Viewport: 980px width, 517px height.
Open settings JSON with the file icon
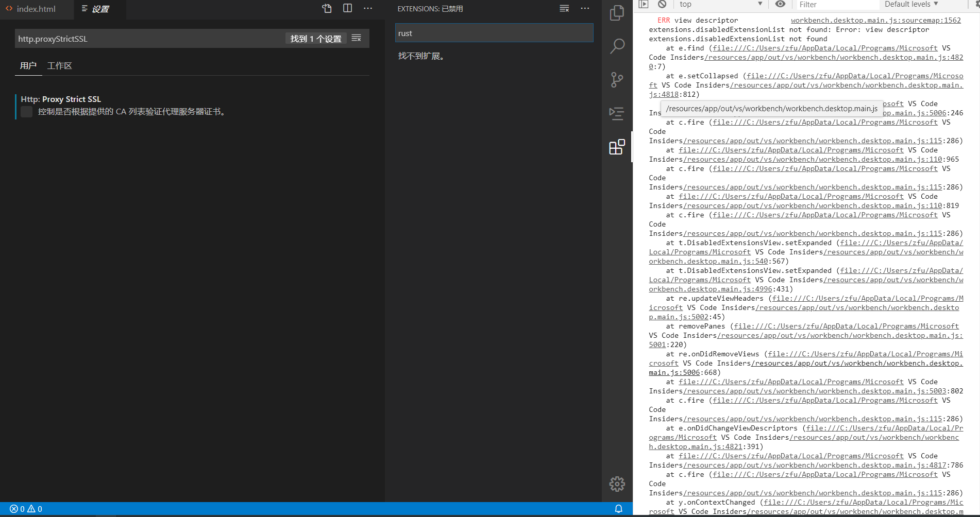(x=326, y=8)
